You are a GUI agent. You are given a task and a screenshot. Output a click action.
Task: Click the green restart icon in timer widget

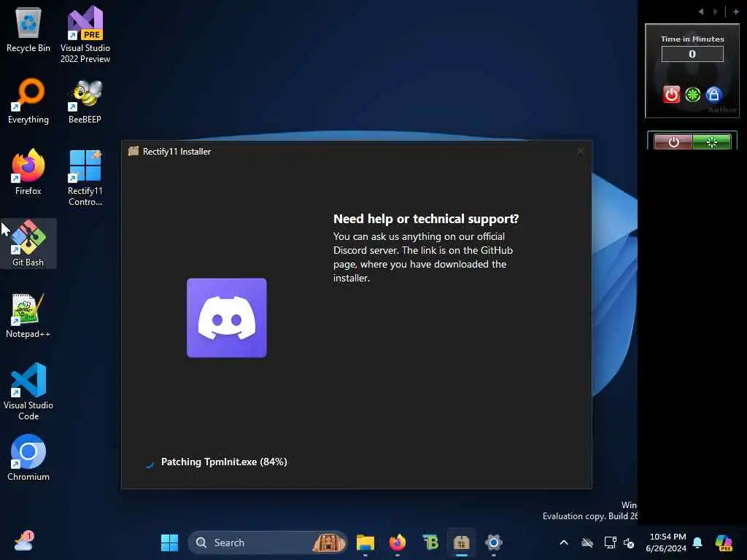point(693,95)
